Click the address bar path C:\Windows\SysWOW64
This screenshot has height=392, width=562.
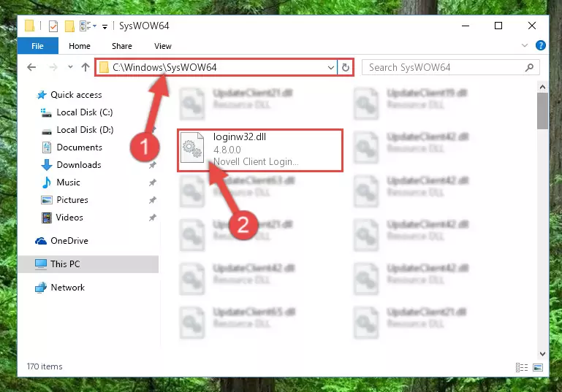pyautogui.click(x=164, y=67)
